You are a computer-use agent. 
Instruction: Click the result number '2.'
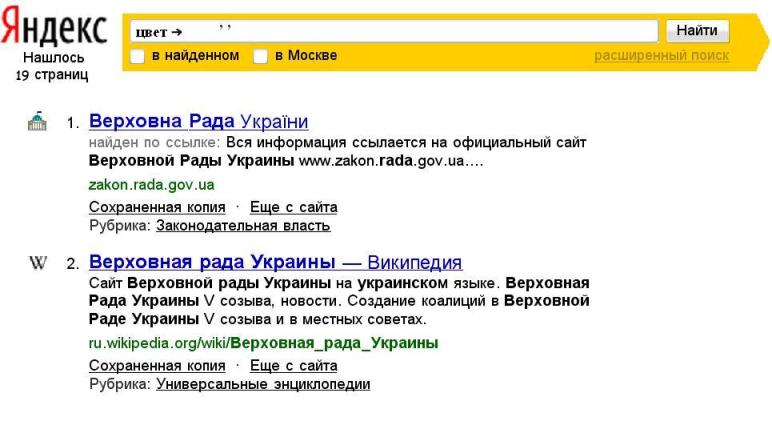tap(73, 264)
